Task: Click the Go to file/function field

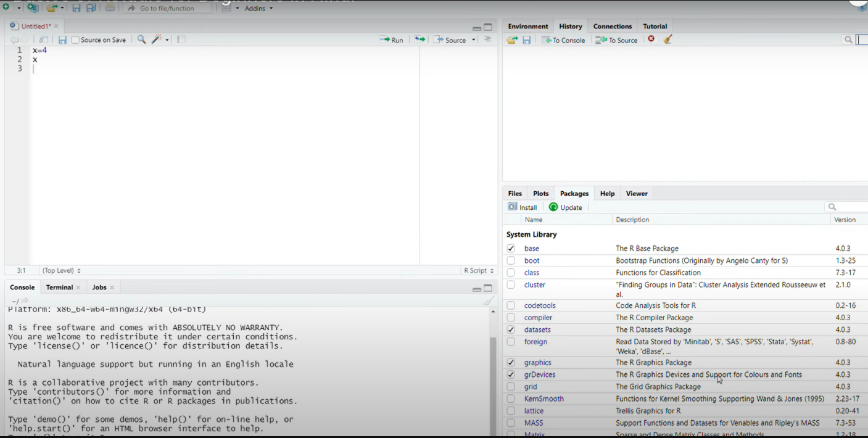Action: click(x=167, y=9)
